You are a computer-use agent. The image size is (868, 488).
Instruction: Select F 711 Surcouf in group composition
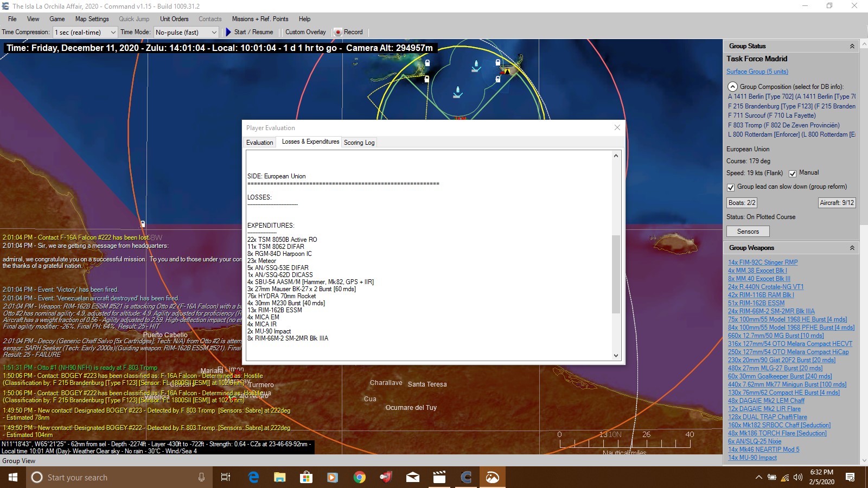771,115
